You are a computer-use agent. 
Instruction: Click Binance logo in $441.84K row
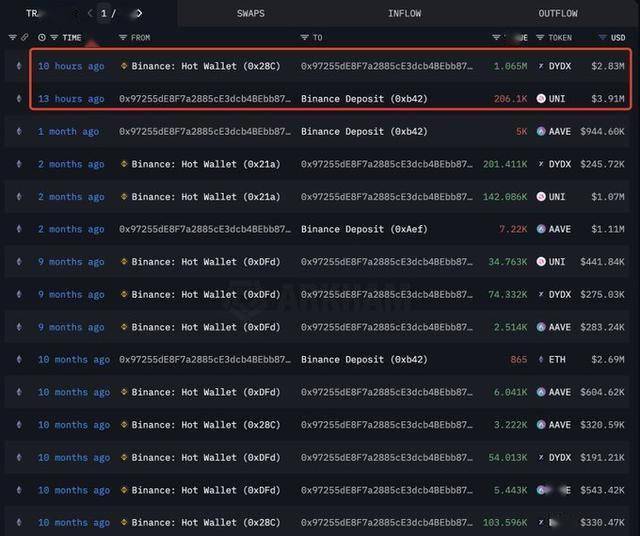click(124, 261)
